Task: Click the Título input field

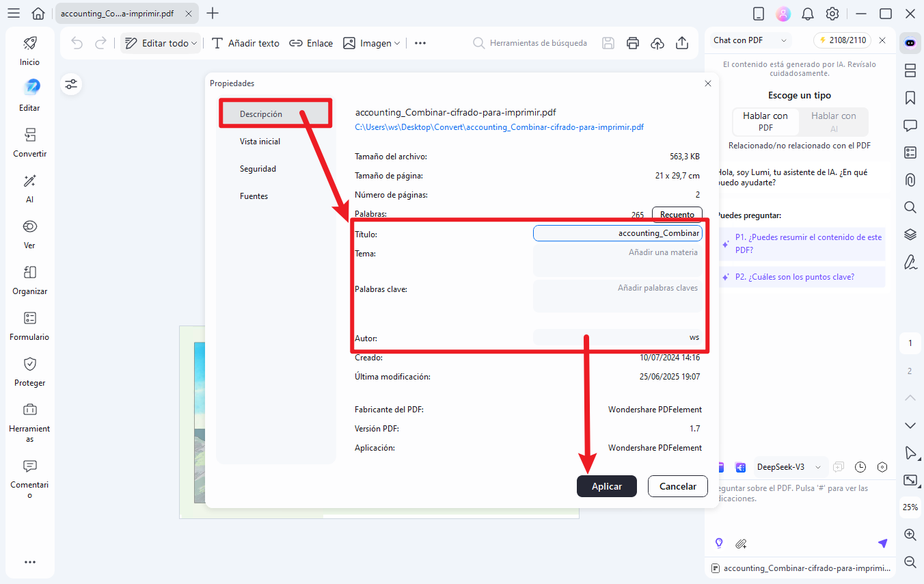Action: point(617,233)
